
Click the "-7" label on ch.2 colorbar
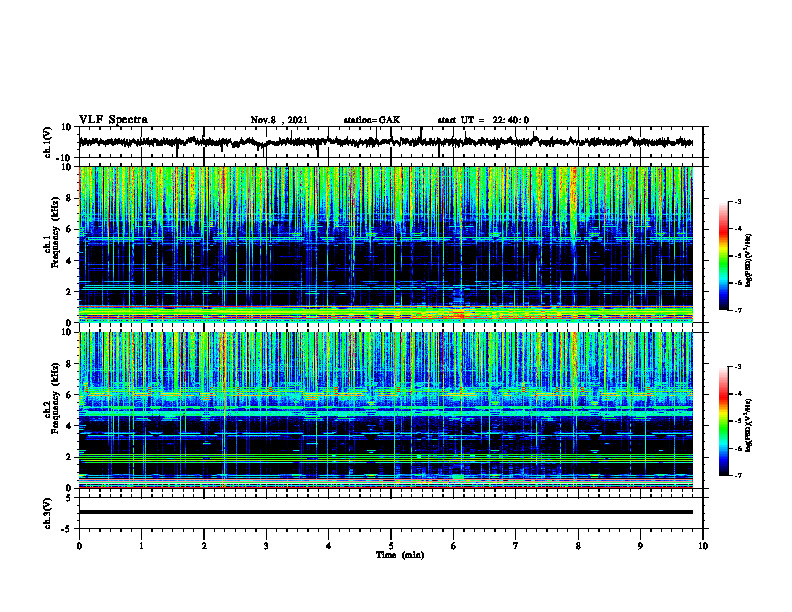[737, 475]
